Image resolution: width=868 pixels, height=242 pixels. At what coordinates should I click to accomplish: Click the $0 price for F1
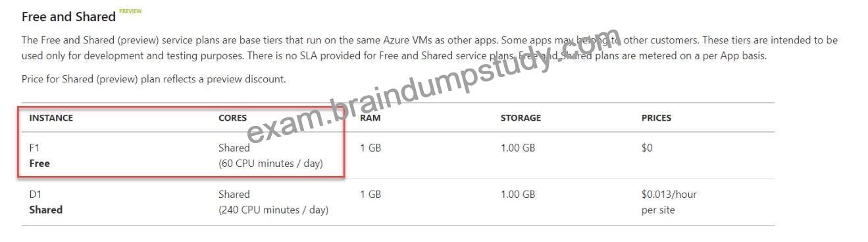(647, 148)
